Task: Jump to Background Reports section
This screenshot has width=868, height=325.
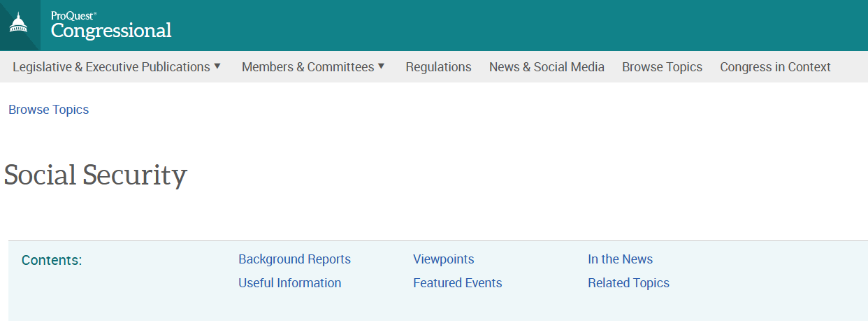Action: pos(294,259)
